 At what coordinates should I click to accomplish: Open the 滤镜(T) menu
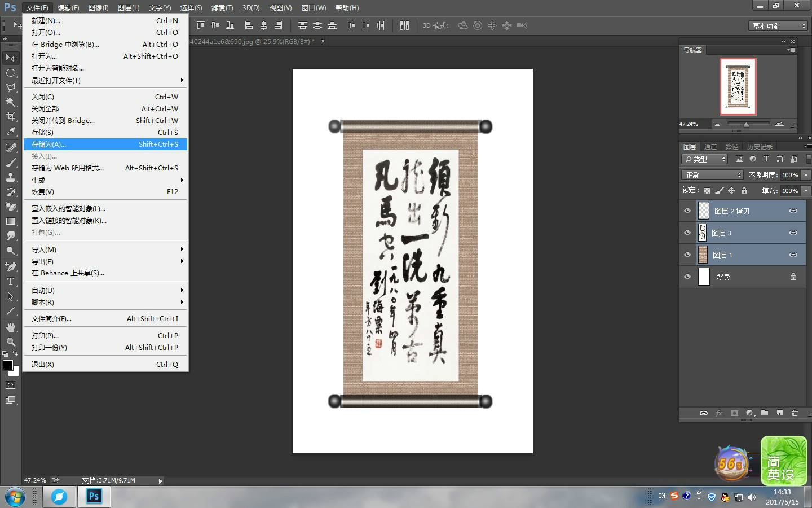[x=222, y=8]
